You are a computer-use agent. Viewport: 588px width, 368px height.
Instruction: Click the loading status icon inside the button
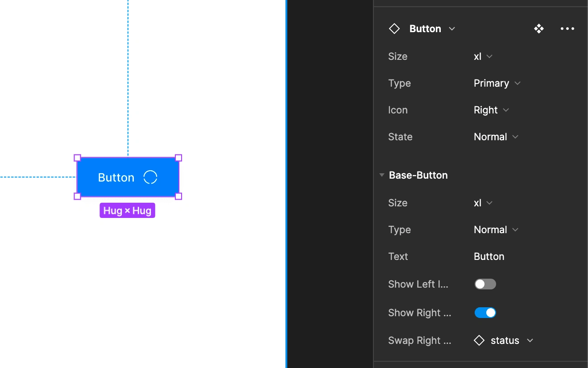point(150,177)
